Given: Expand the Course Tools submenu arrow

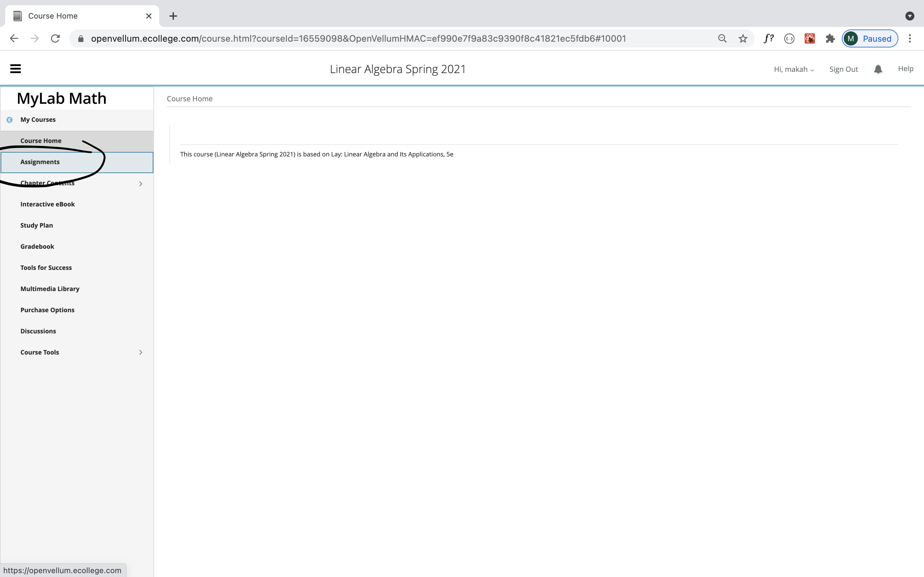Looking at the screenshot, I should click(141, 352).
